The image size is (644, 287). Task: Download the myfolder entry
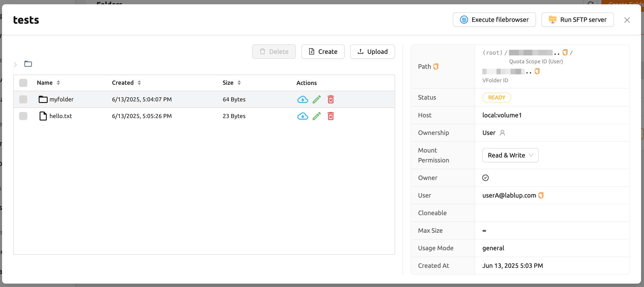point(303,99)
